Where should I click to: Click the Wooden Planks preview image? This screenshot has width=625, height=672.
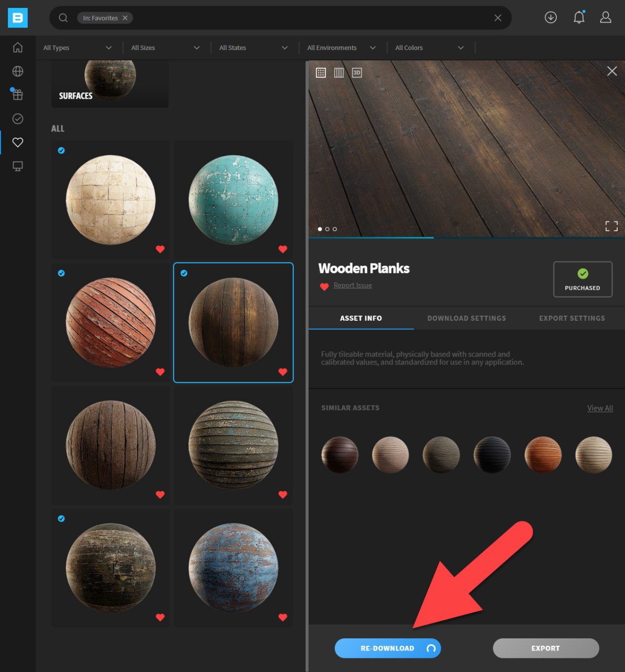pyautogui.click(x=467, y=149)
